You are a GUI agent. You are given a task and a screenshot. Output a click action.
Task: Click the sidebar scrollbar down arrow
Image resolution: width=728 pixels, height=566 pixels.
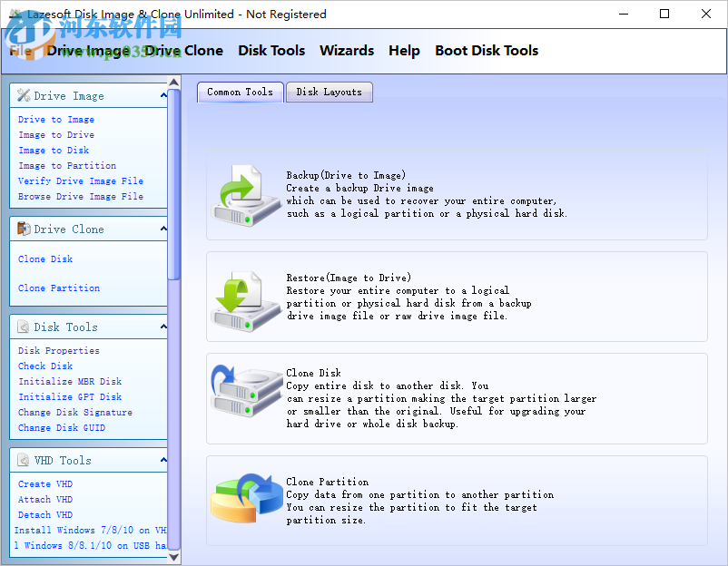(x=173, y=556)
